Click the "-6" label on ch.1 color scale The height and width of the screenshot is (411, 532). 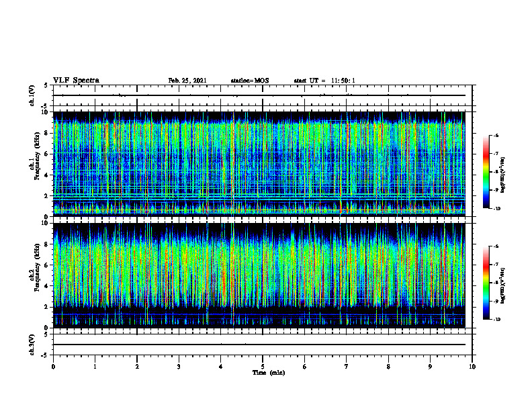496,135
